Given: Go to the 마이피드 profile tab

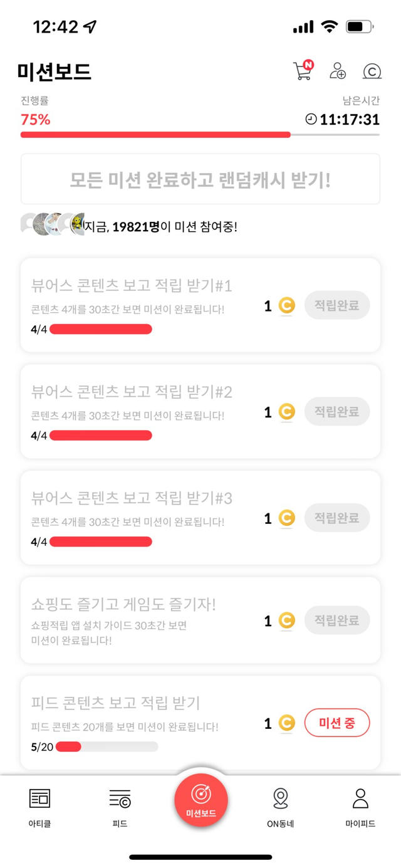Looking at the screenshot, I should (360, 807).
